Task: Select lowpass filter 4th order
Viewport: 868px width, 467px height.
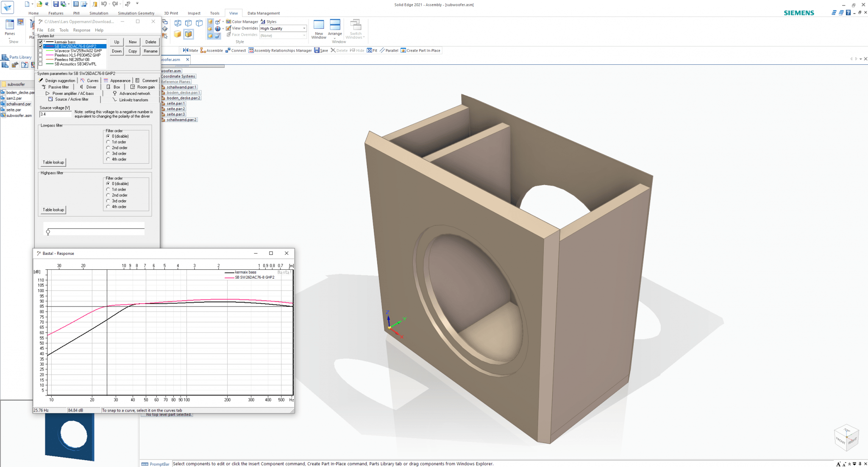Action: tap(108, 159)
